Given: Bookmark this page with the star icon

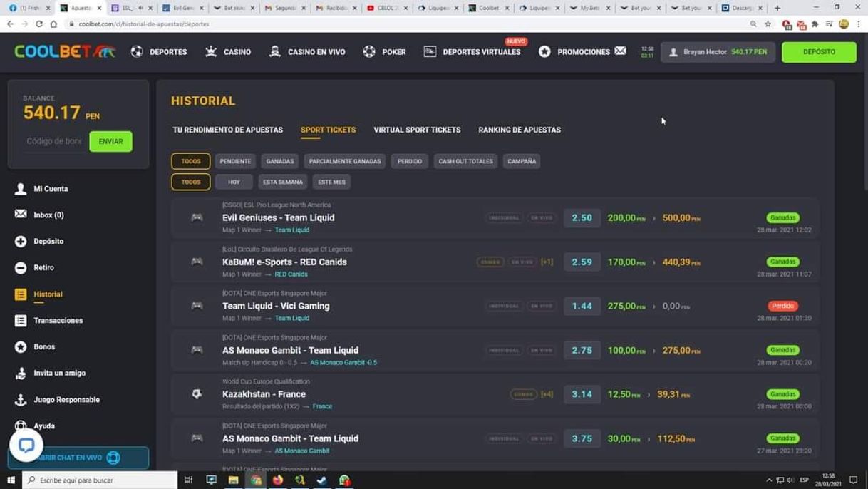Looking at the screenshot, I should [768, 24].
